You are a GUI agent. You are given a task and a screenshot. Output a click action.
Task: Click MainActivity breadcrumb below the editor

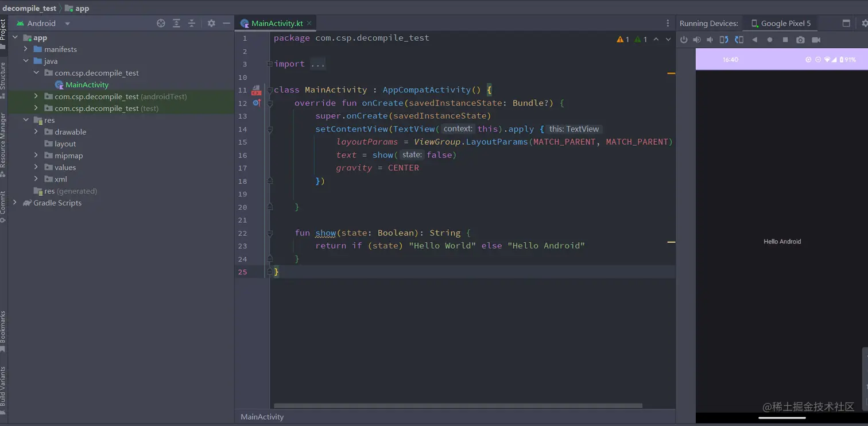tap(262, 417)
